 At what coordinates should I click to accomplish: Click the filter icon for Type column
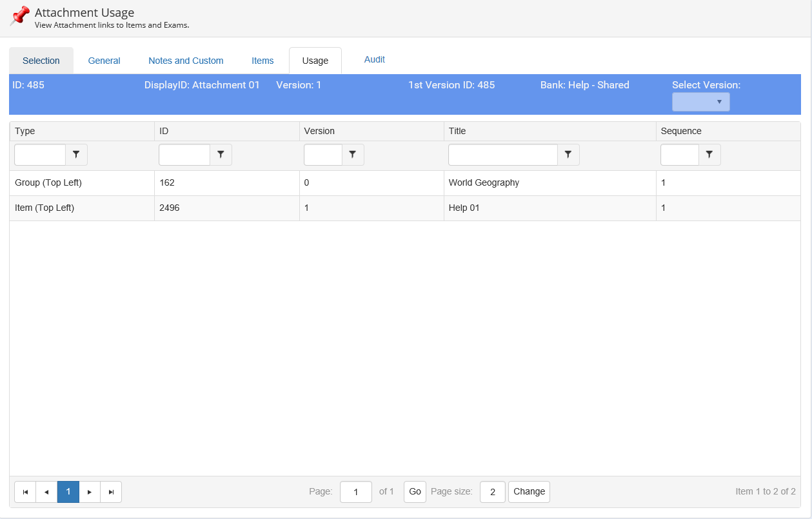[x=76, y=155]
